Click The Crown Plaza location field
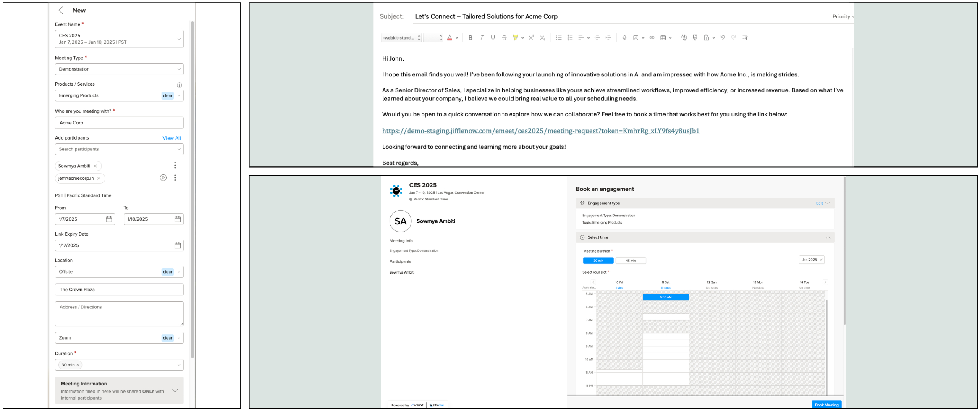The height and width of the screenshot is (411, 980). coord(119,290)
